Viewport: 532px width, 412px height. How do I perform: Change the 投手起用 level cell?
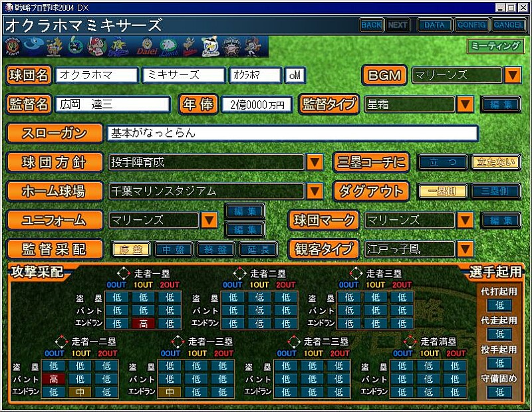pos(499,363)
